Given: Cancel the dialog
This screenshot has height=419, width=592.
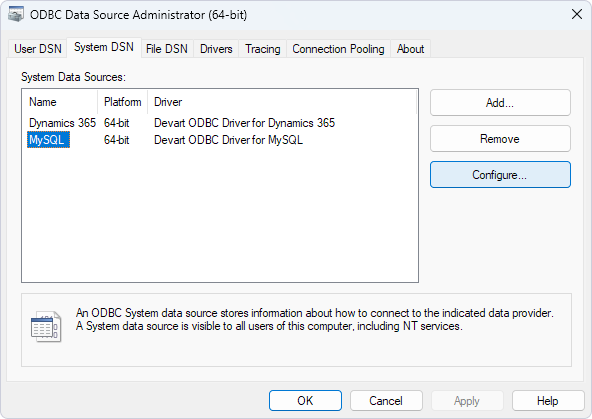Looking at the screenshot, I should (386, 401).
